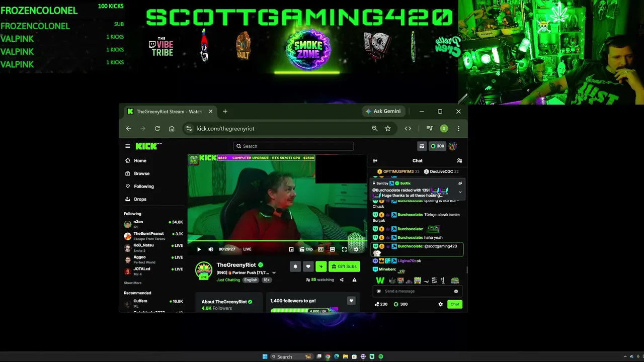Click the Ask Gemini button
Screen dimensions: 644x362
pos(383,111)
